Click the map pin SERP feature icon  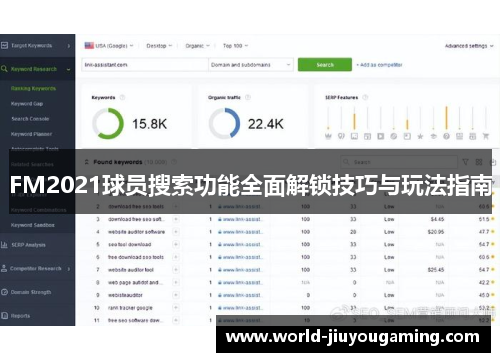341,136
